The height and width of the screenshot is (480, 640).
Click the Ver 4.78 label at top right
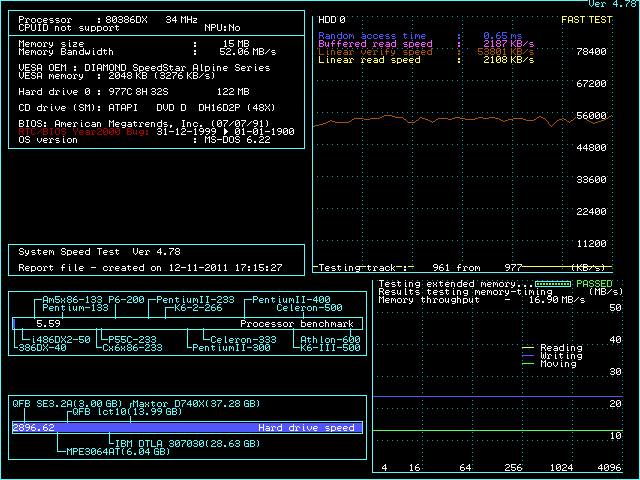tap(612, 5)
